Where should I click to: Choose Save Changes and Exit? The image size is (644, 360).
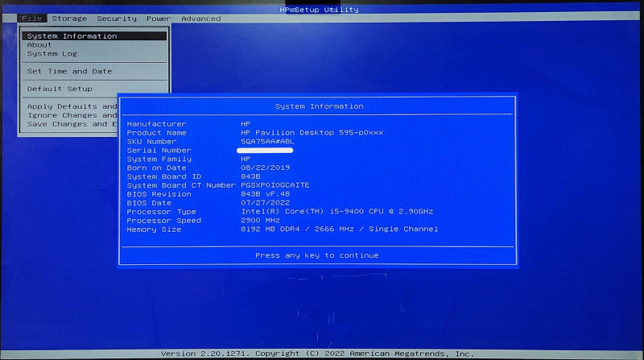tap(72, 124)
